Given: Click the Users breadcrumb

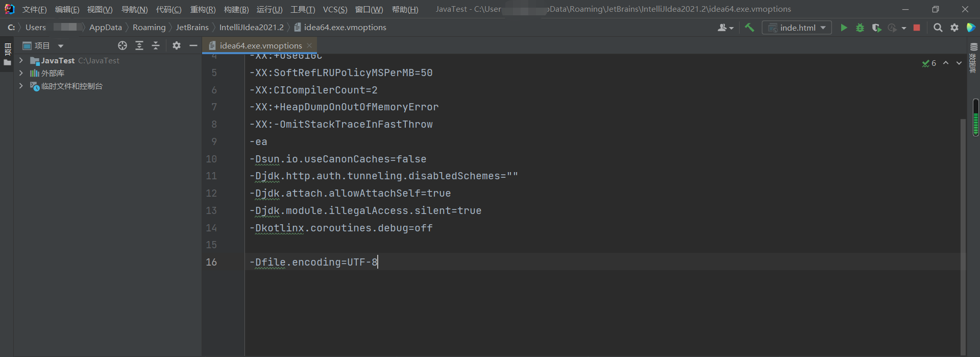Looking at the screenshot, I should [36, 28].
